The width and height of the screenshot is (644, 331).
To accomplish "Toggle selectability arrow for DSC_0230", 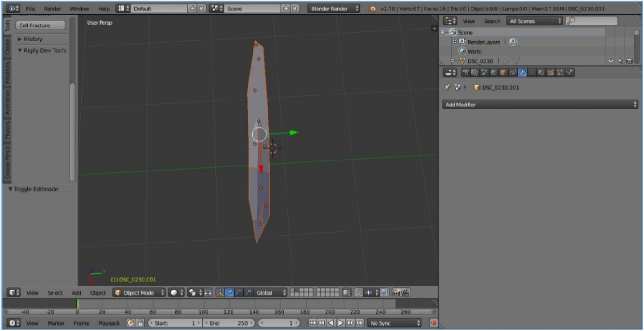I will (x=620, y=60).
